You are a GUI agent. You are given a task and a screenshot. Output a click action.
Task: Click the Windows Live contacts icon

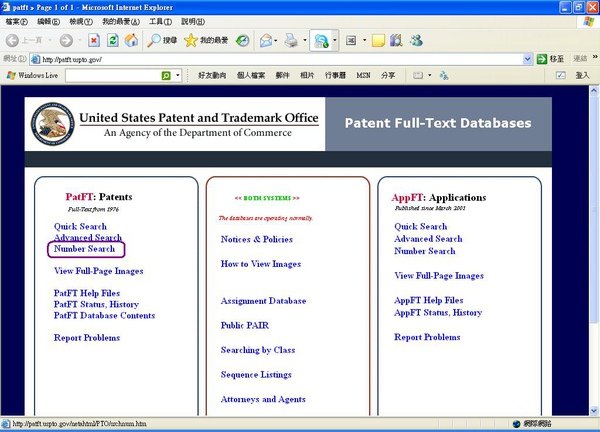tap(444, 75)
